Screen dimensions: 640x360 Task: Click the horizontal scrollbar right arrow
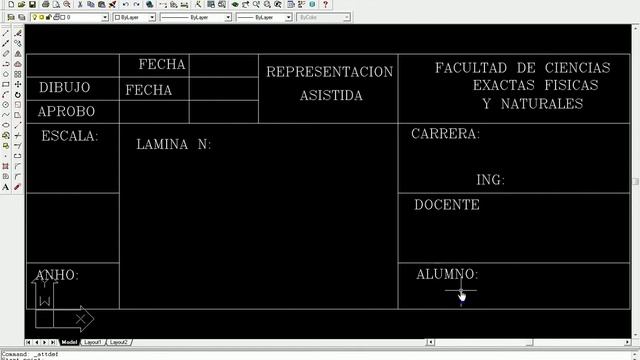click(627, 342)
